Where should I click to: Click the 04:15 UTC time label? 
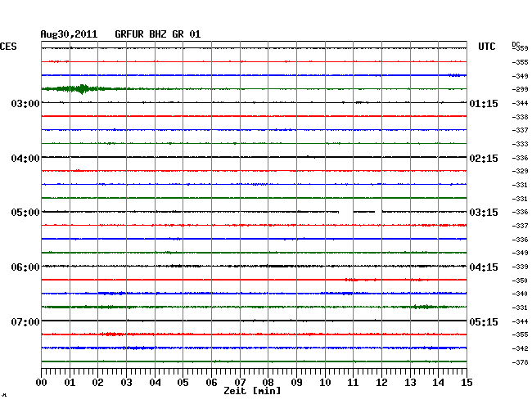pos(484,267)
